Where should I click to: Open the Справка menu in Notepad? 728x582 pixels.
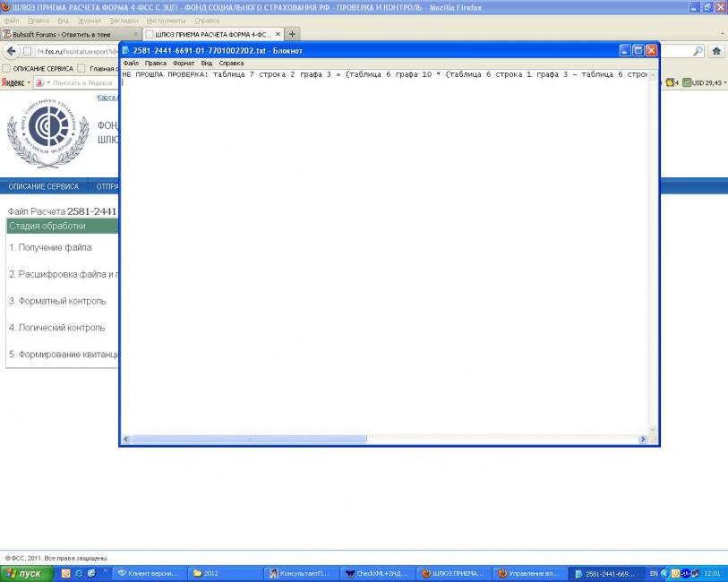coord(231,64)
